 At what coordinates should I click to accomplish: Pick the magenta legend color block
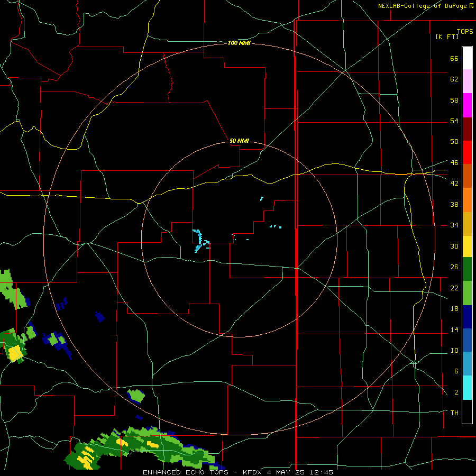click(467, 105)
